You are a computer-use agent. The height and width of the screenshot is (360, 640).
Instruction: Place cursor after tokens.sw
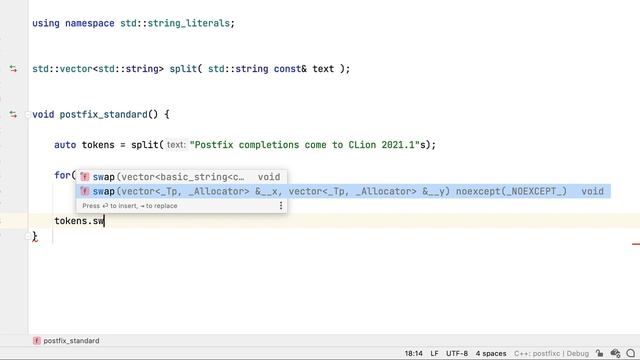coord(104,221)
